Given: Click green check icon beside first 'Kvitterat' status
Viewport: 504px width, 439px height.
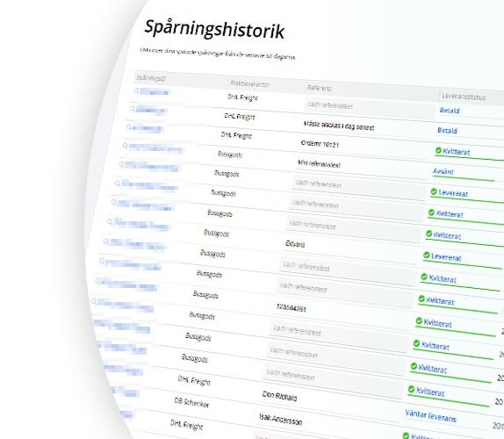Looking at the screenshot, I should pyautogui.click(x=438, y=150).
